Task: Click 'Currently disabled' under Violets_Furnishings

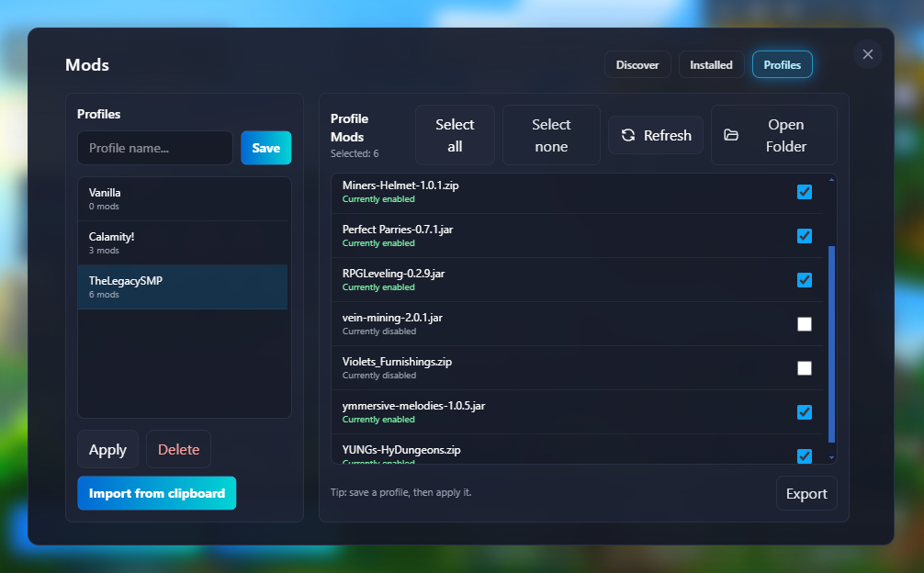Action: [x=379, y=376]
